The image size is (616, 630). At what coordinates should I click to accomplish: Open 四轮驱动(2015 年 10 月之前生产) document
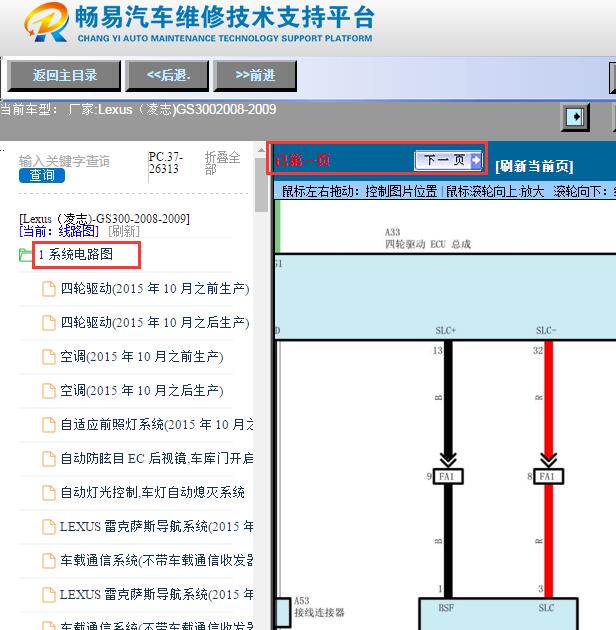click(155, 288)
